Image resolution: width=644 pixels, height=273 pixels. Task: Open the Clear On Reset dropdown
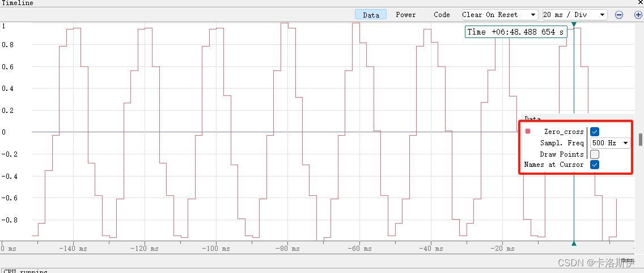pos(500,15)
